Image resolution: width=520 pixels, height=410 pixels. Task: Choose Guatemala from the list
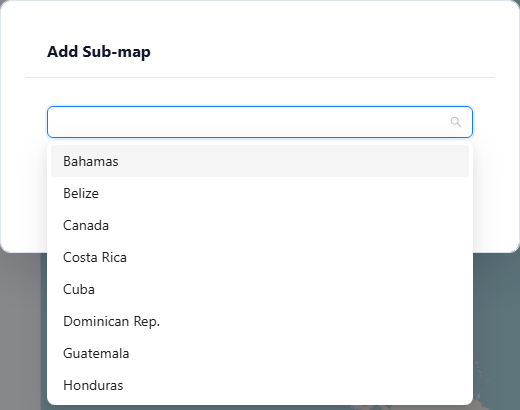coord(260,353)
